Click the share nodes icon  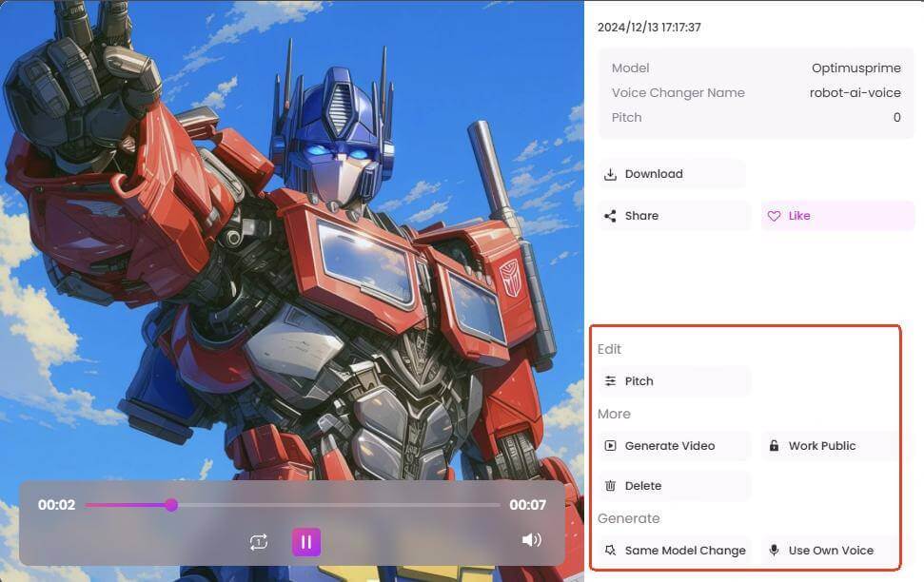coord(611,216)
